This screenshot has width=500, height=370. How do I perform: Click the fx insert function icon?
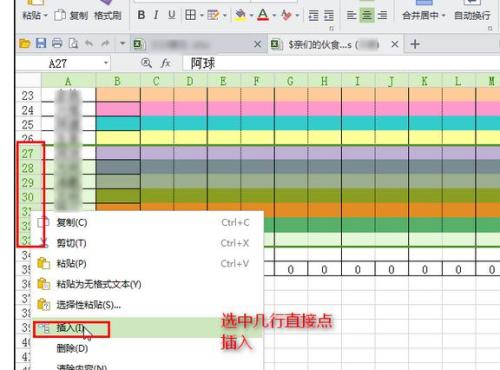pyautogui.click(x=165, y=63)
